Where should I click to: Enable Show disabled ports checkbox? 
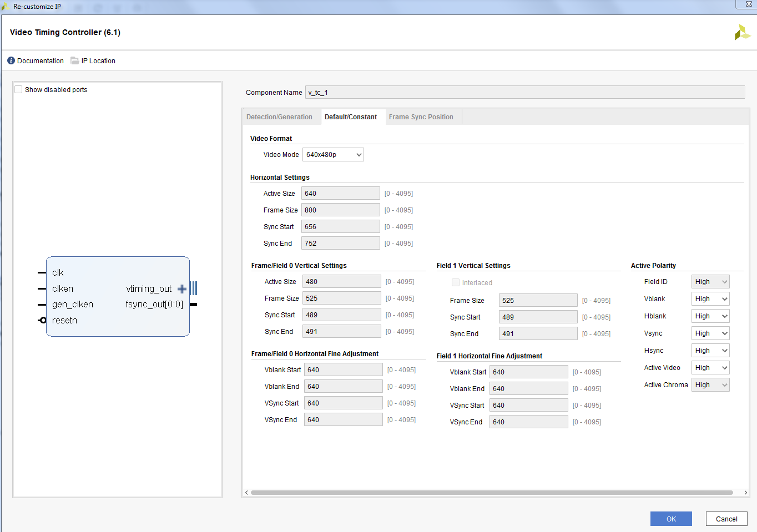(18, 89)
